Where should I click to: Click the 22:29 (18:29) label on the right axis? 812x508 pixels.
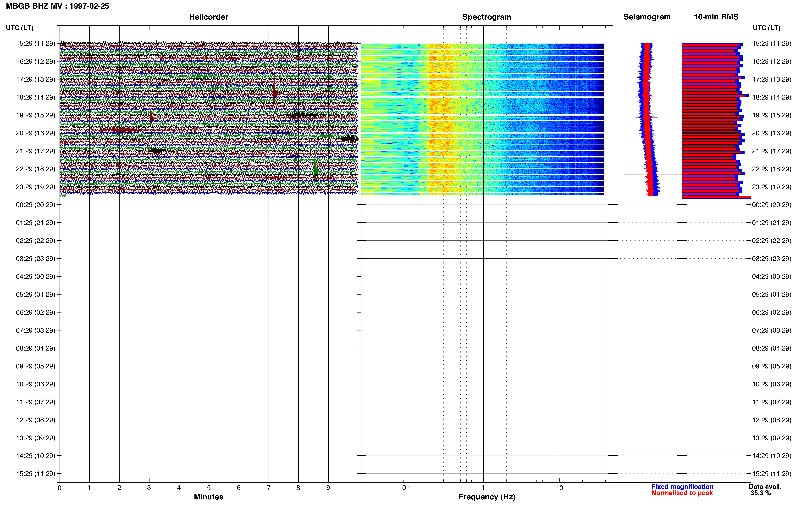771,169
